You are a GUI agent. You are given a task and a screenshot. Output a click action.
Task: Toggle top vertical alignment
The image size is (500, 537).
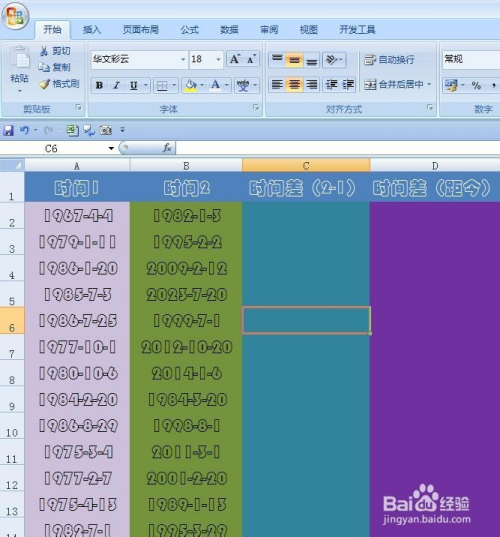[x=277, y=60]
